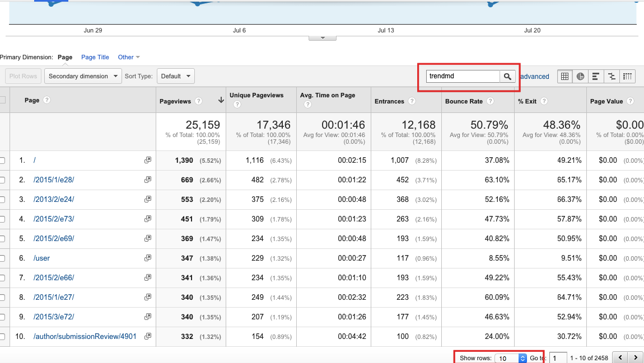Open the Sort Type Default dropdown
644x363 pixels.
click(x=175, y=77)
